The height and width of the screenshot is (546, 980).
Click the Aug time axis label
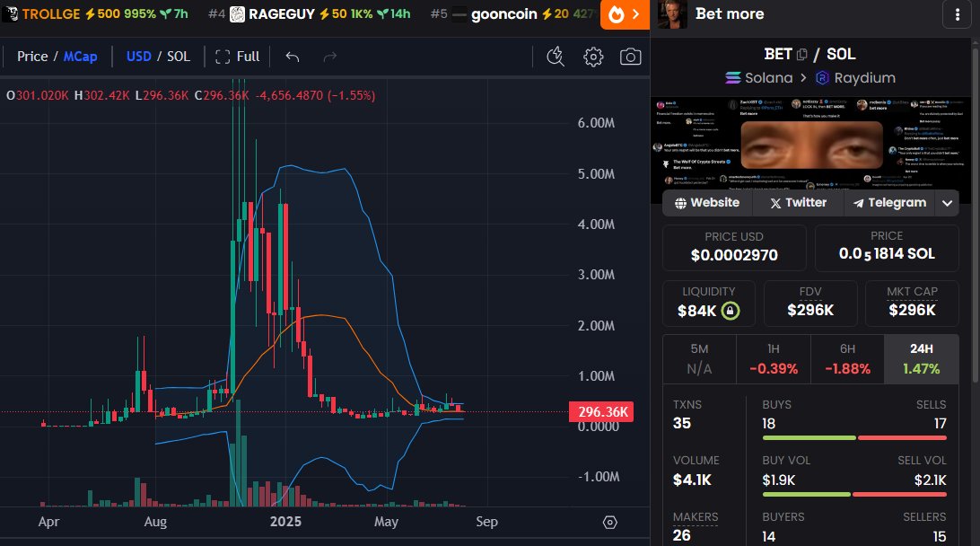click(x=155, y=522)
